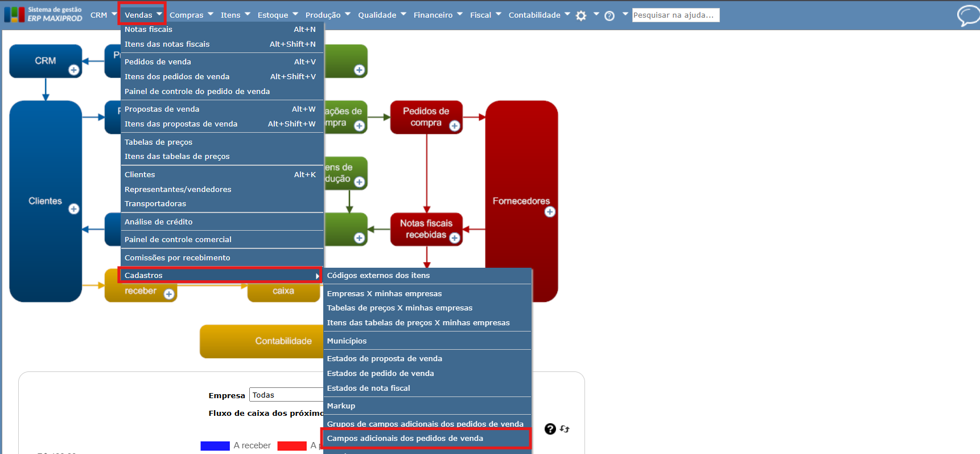Image resolution: width=980 pixels, height=454 pixels.
Task: Select Itens das notas fiscais entry
Action: coord(222,44)
